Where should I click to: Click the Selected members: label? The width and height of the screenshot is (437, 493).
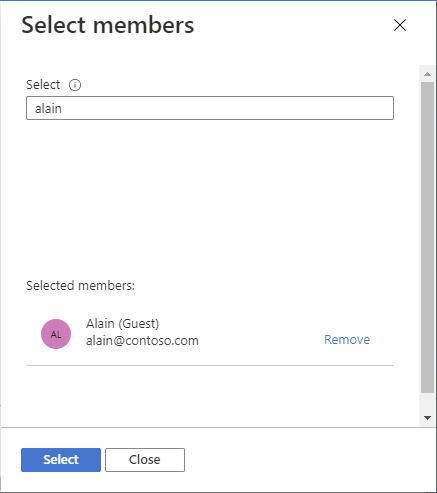(x=80, y=286)
